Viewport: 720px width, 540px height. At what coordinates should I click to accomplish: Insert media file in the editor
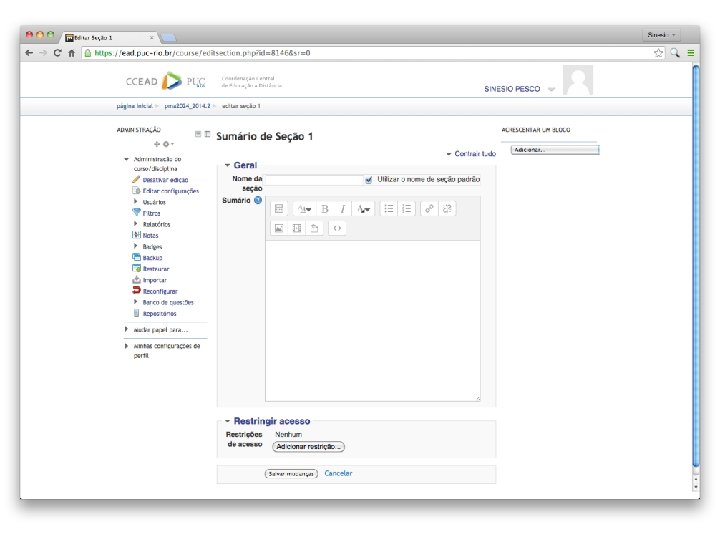click(297, 228)
